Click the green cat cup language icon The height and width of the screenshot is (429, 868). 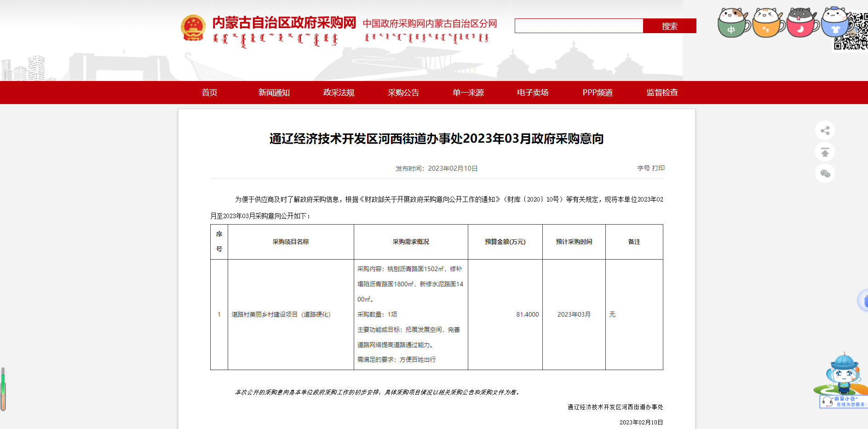click(x=732, y=23)
